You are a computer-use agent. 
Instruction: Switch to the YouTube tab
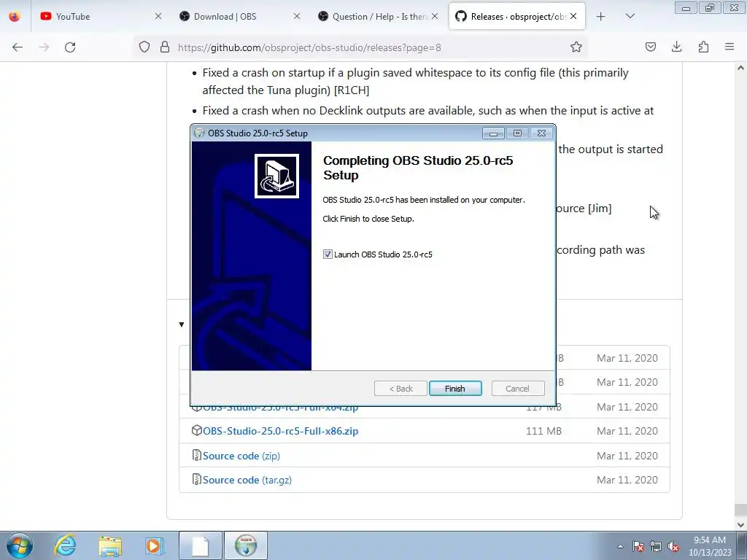97,17
